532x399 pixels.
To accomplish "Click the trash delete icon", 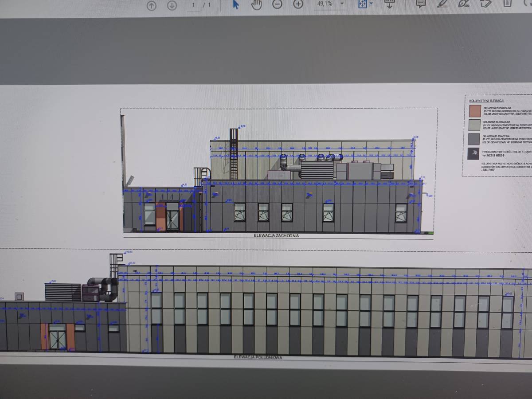I will (508, 3).
